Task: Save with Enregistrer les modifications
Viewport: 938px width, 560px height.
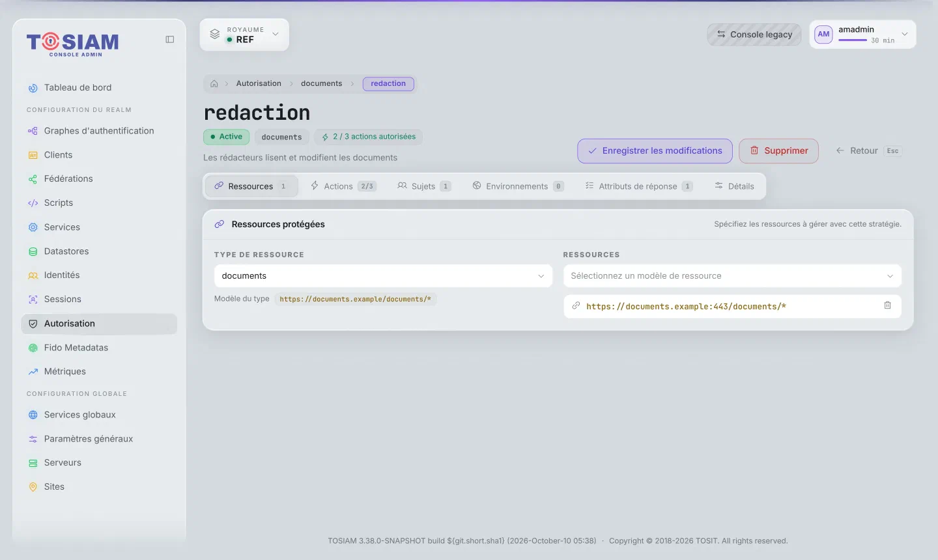Action: [655, 151]
